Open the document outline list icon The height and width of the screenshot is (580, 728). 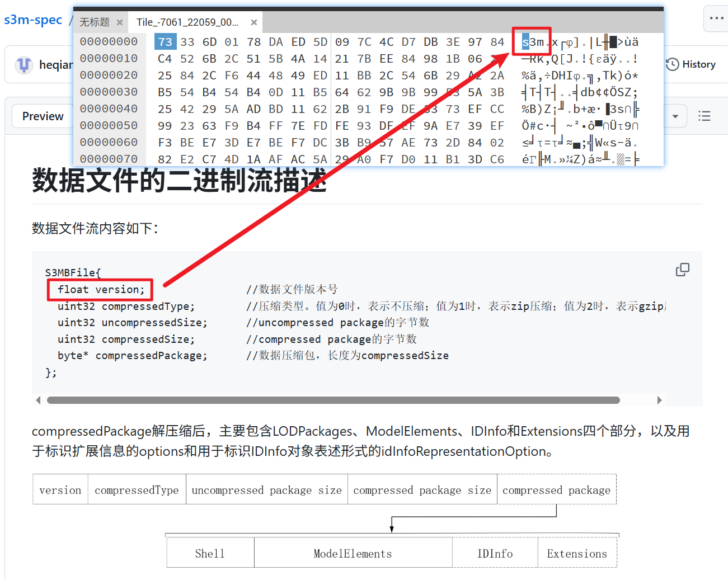point(704,116)
